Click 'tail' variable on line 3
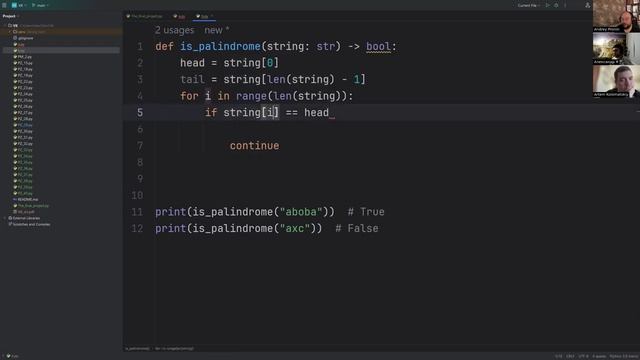The width and height of the screenshot is (640, 360). point(192,80)
